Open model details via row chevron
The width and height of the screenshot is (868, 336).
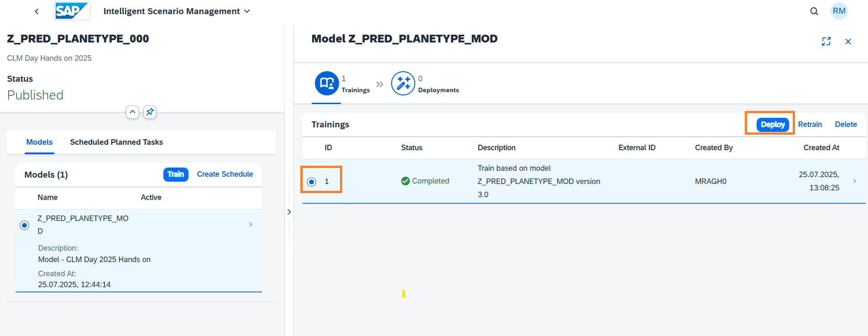[x=251, y=224]
